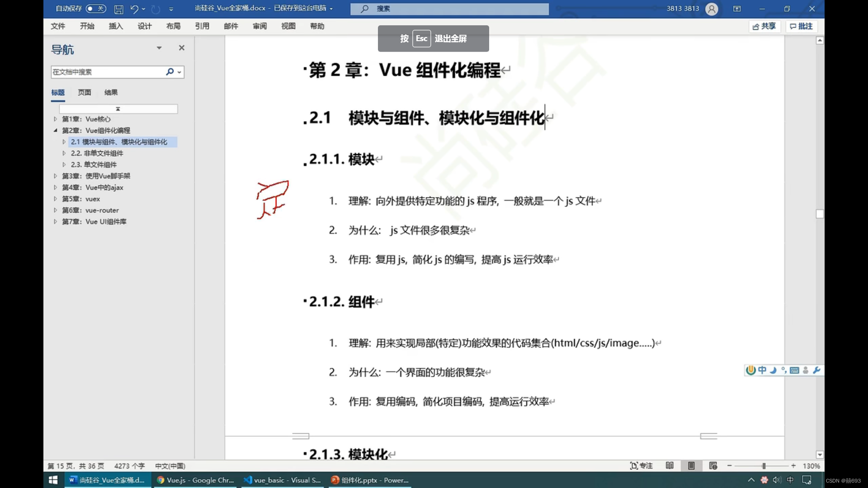The height and width of the screenshot is (488, 868).
Task: Open the navigation pane options dropdown arrow
Action: click(x=159, y=48)
